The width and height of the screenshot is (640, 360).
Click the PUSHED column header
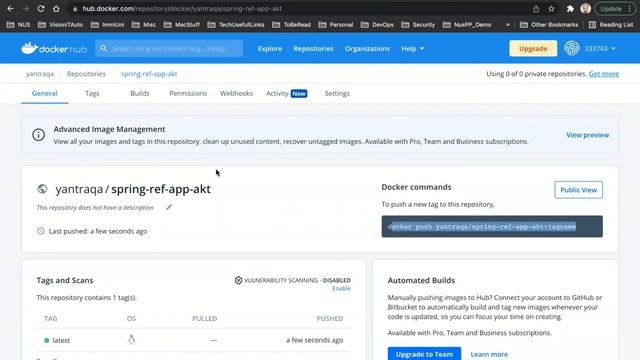330,318
